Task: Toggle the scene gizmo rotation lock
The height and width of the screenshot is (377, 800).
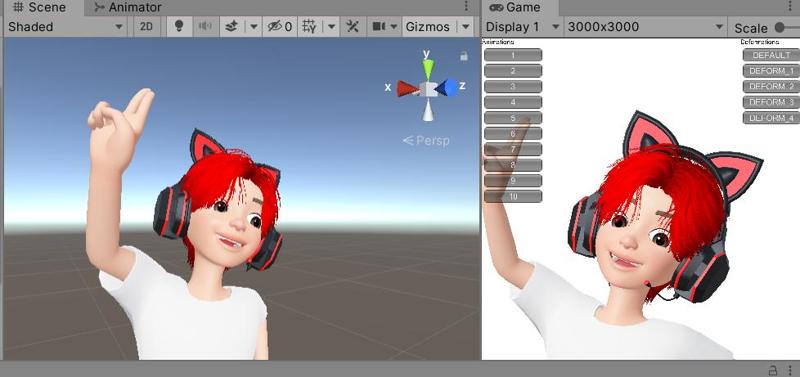Action: point(464,56)
